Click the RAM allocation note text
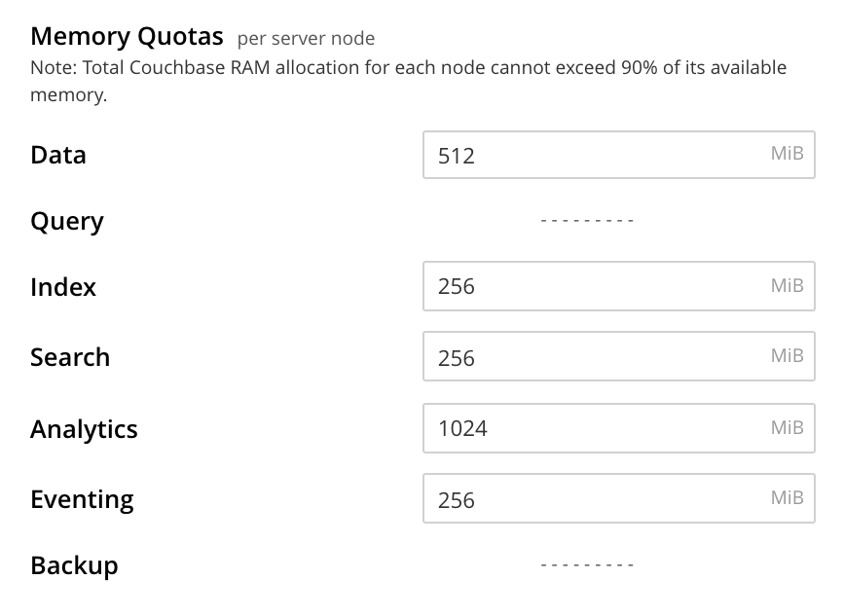Viewport: 844px width, 616px height. point(409,68)
